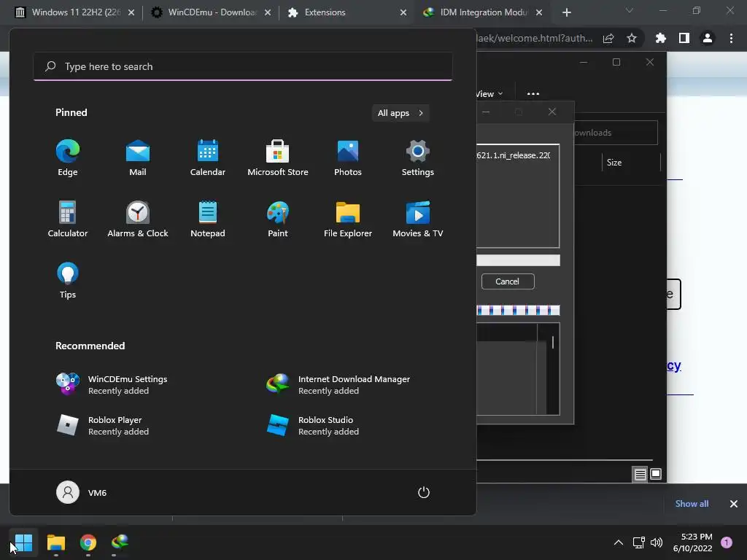Switch to the WinCDEmu Download tab
The width and height of the screenshot is (747, 560).
(211, 12)
